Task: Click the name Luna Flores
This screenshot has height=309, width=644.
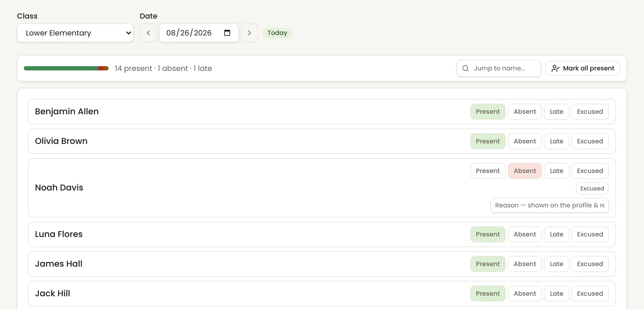Action: pos(59,234)
